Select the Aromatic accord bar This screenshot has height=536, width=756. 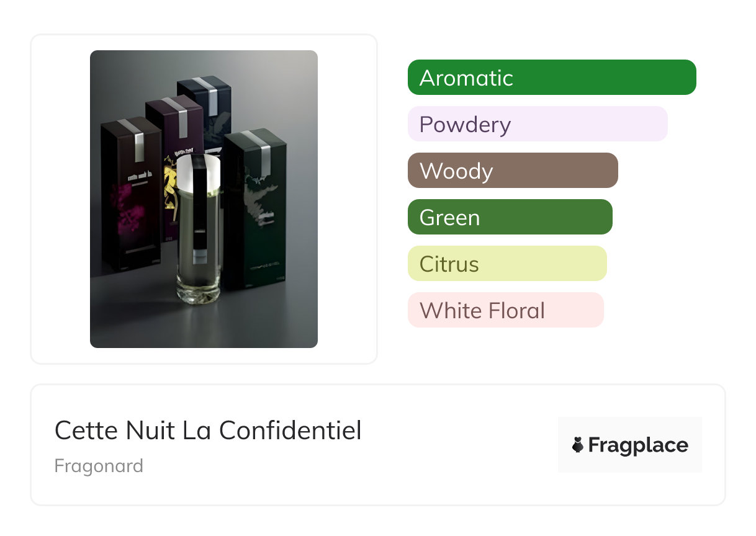tap(552, 78)
